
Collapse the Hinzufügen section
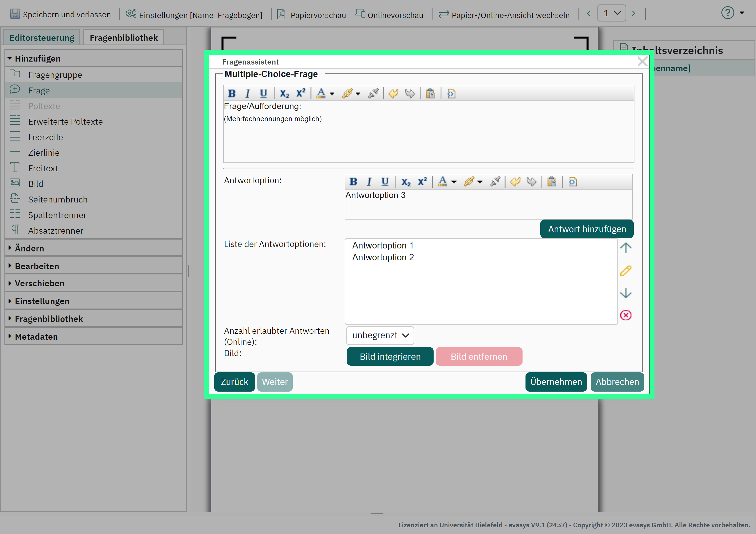click(94, 58)
